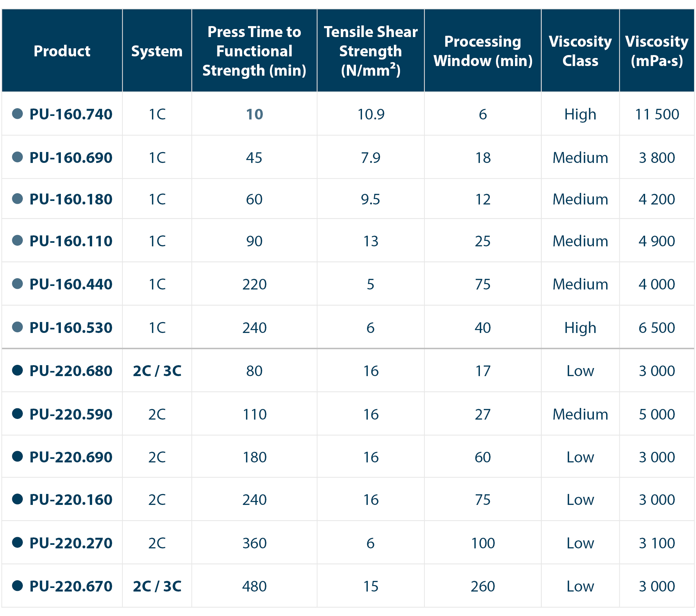696x616 pixels.
Task: Click tensile shear strength value 13
Action: (x=371, y=241)
